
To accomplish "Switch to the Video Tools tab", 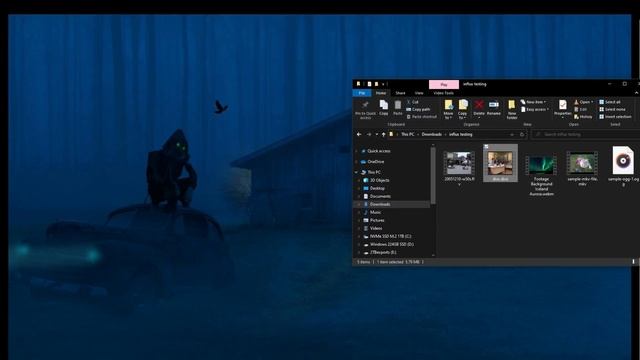I will click(x=444, y=93).
